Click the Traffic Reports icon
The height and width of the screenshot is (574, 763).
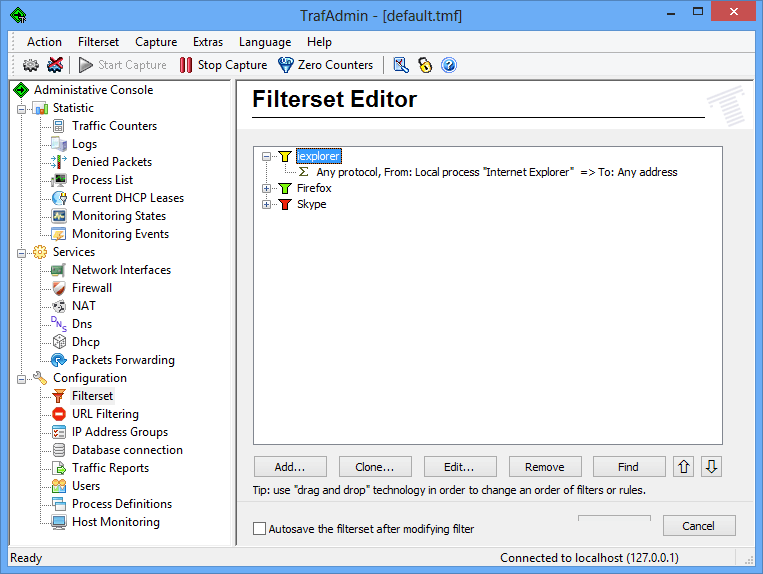pyautogui.click(x=59, y=468)
